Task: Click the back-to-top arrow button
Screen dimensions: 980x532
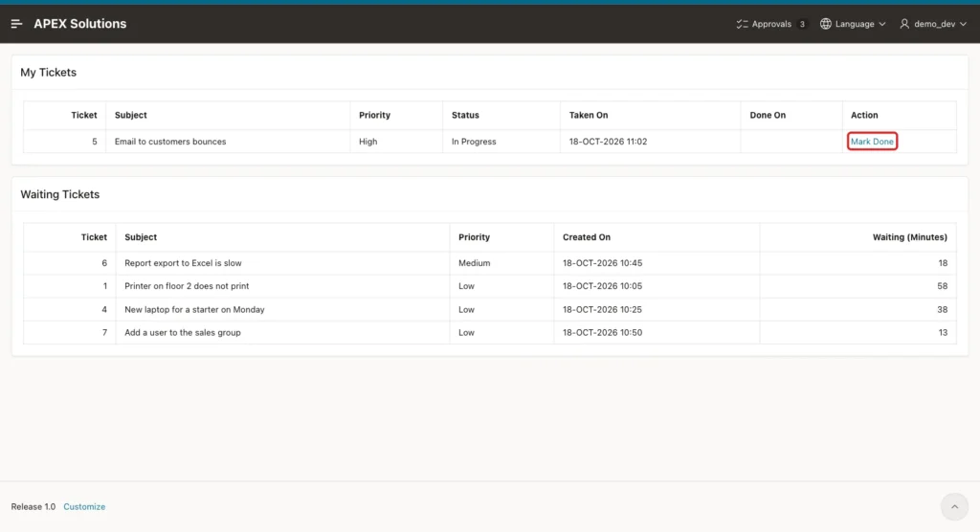Action: 954,506
